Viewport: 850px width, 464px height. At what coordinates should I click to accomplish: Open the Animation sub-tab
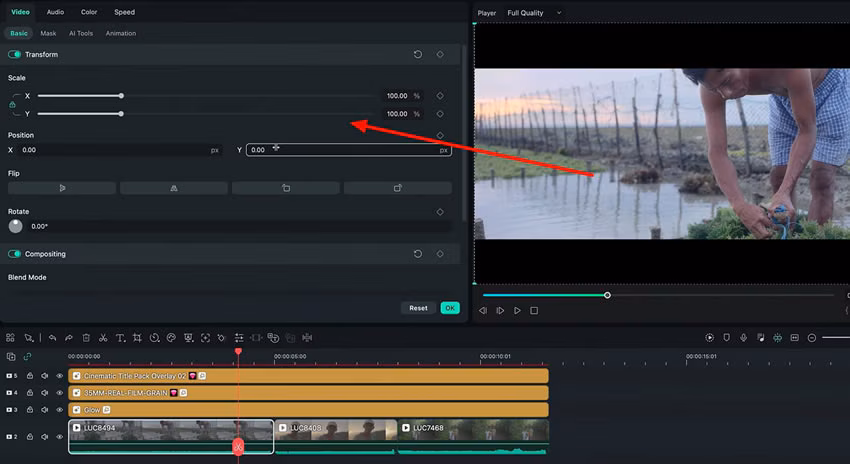pos(121,33)
